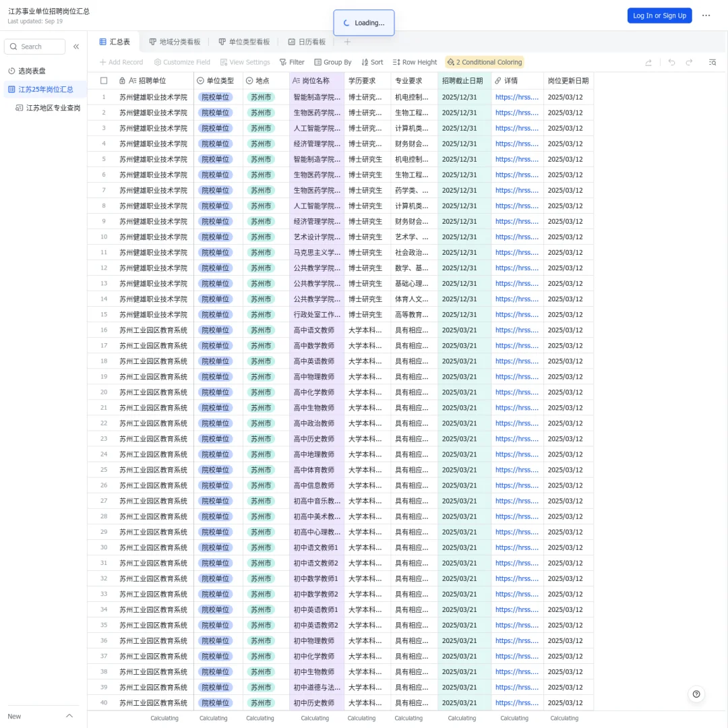Select 江苏地区专业查岗 in the sidebar
728x728 pixels.
[48, 108]
